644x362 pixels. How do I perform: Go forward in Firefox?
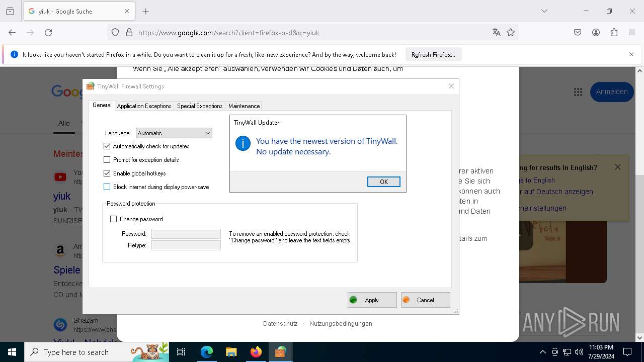(x=30, y=32)
